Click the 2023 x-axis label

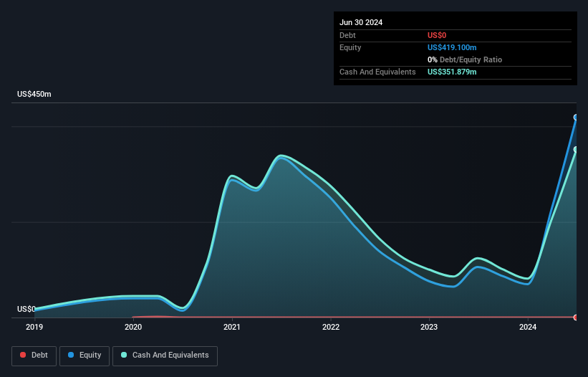click(429, 327)
